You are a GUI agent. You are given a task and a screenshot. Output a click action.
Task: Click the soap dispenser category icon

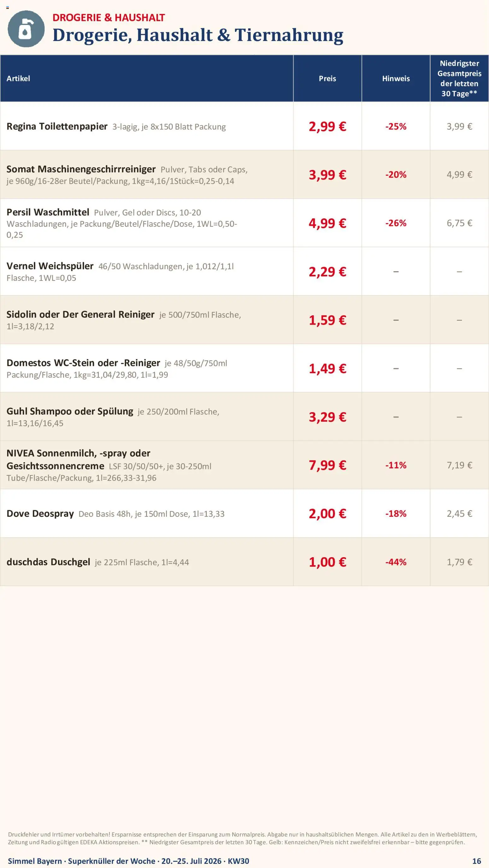(26, 29)
